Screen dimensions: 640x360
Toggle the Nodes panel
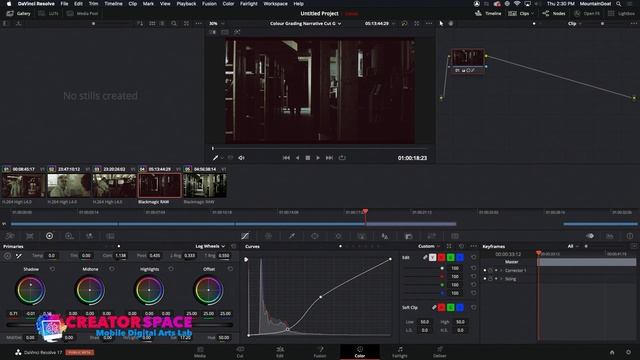554,13
